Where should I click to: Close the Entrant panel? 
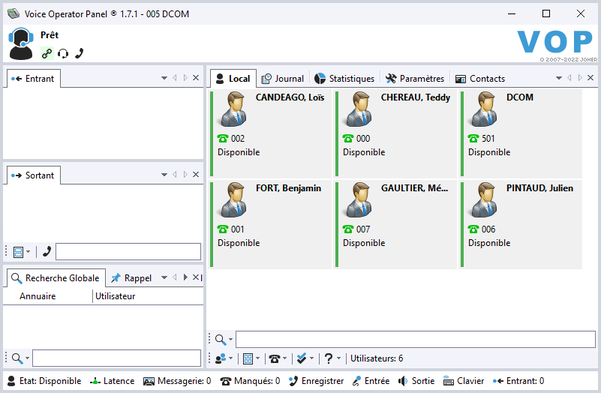click(x=196, y=78)
